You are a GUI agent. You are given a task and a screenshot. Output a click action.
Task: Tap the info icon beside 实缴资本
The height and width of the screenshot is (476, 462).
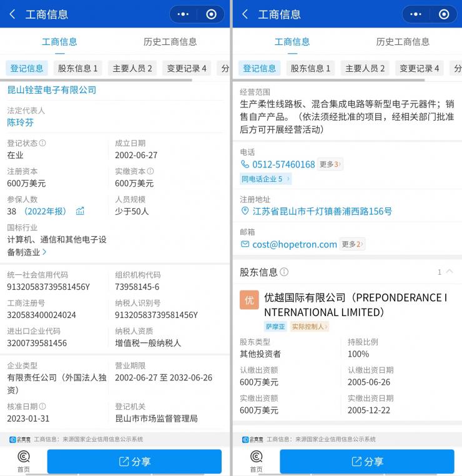150,171
